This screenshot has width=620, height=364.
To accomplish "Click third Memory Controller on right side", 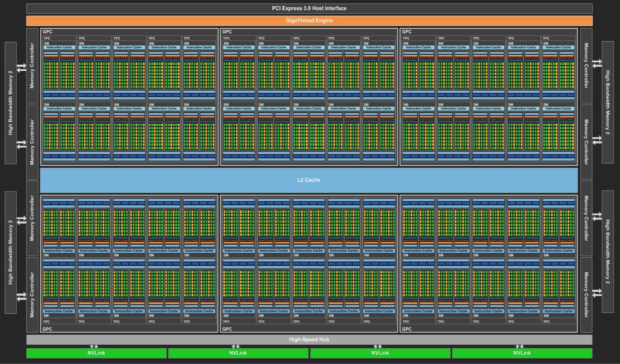I will (x=586, y=218).
